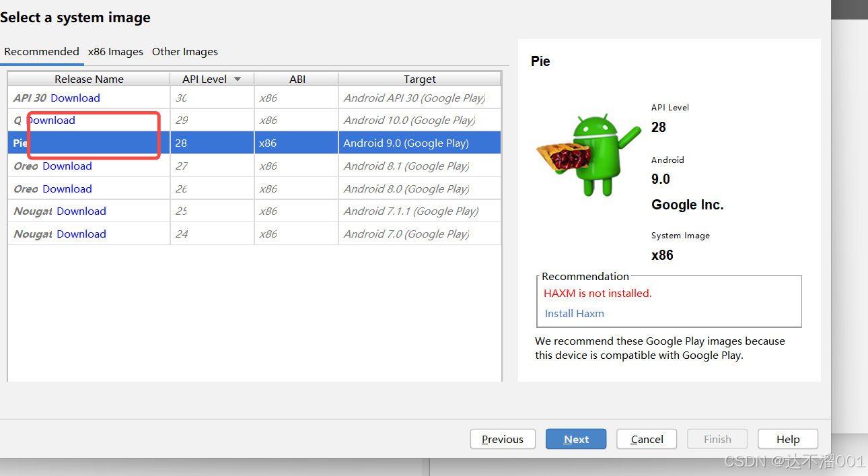868x476 pixels.
Task: Open Help for this dialog
Action: coord(788,439)
